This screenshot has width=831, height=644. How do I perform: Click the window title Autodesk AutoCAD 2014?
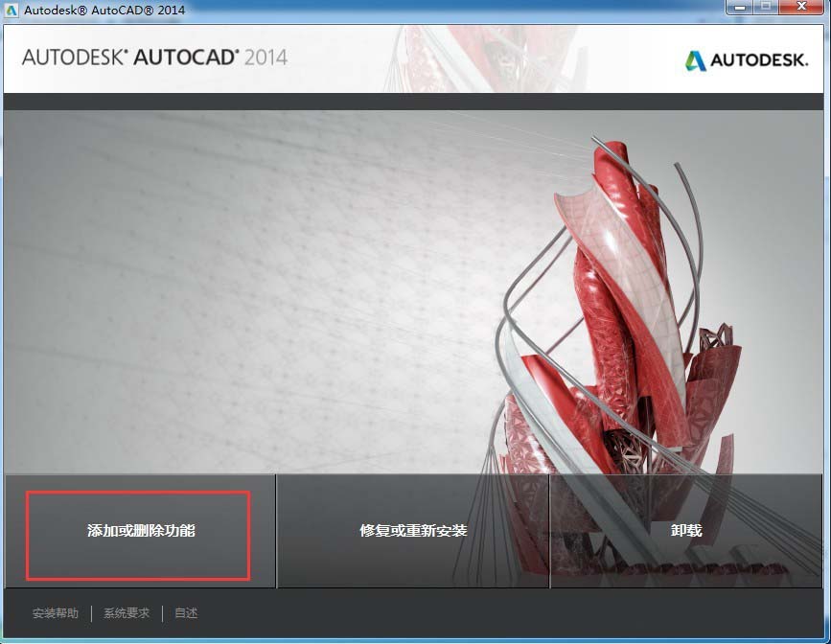(104, 10)
